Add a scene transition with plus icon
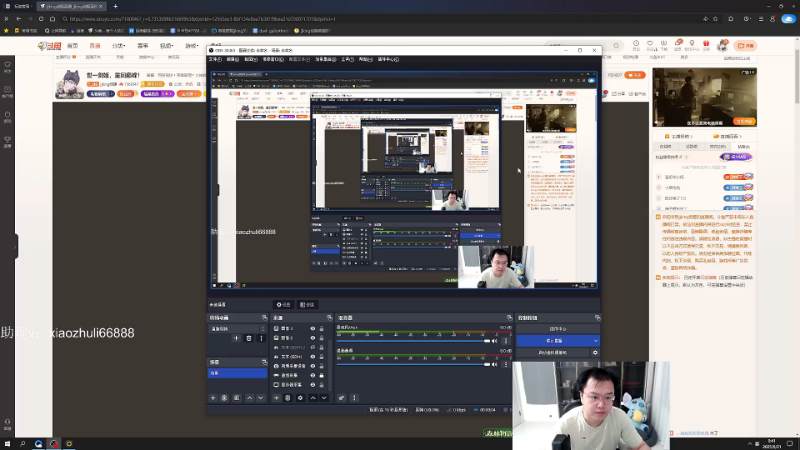 point(236,338)
